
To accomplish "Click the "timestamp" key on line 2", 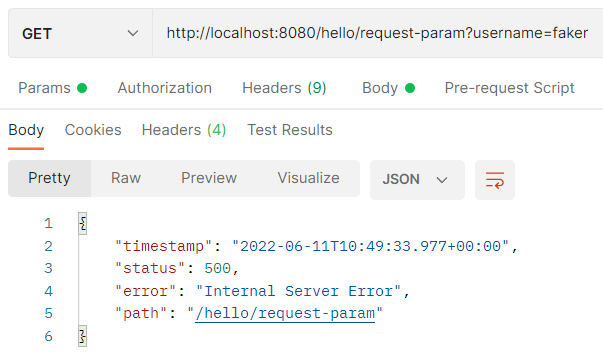I will 163,246.
